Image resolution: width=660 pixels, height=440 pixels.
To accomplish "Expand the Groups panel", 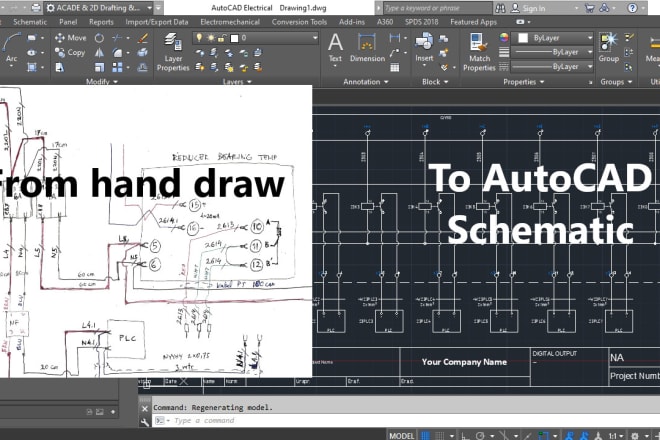I will click(x=616, y=82).
